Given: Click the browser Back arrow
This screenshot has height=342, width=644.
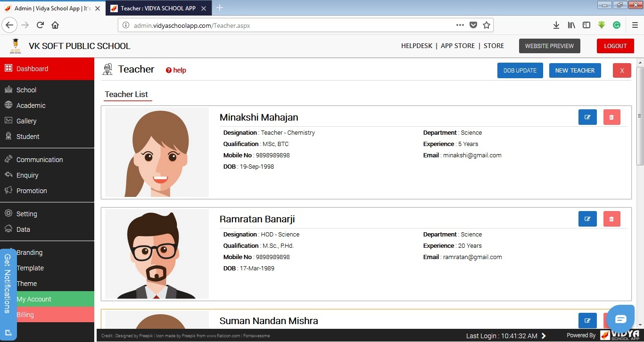Looking at the screenshot, I should 9,25.
